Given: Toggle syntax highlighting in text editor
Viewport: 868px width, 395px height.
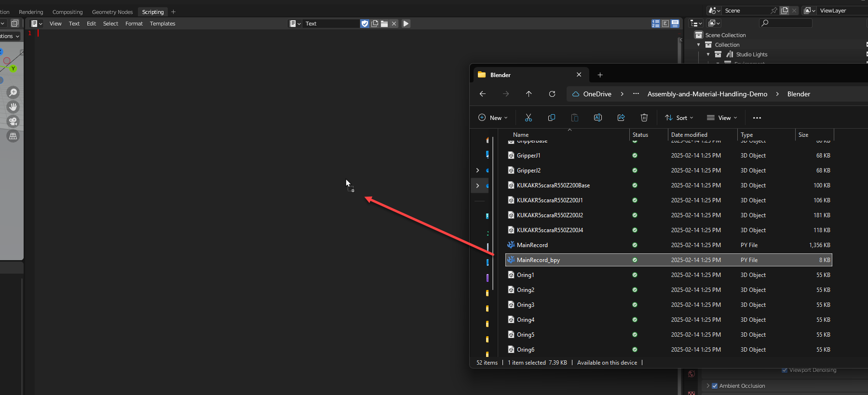Looking at the screenshot, I should coord(675,24).
